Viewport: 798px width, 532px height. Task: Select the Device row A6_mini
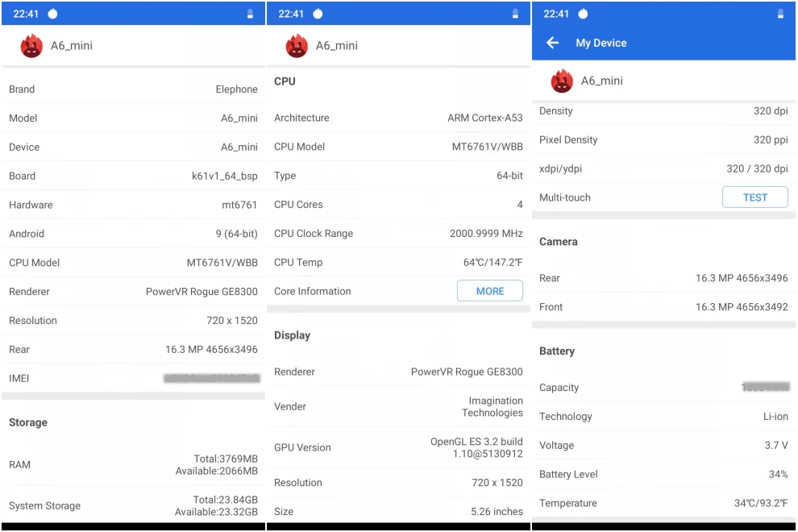click(133, 148)
